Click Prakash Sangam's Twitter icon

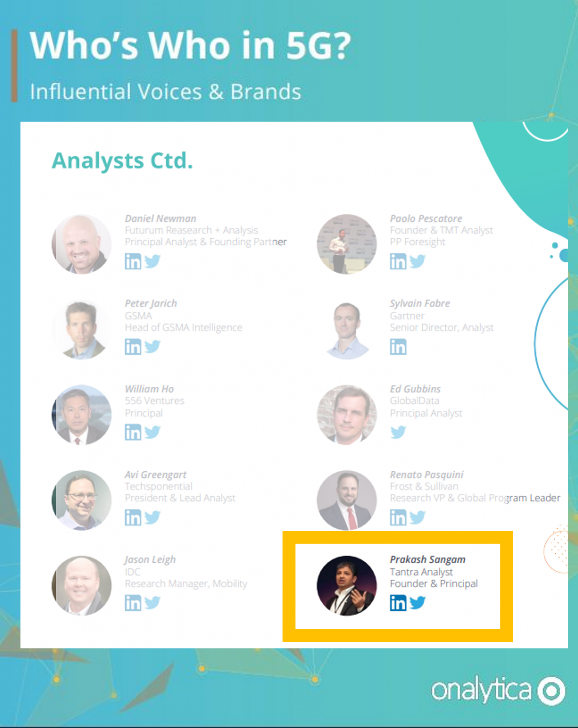(418, 603)
